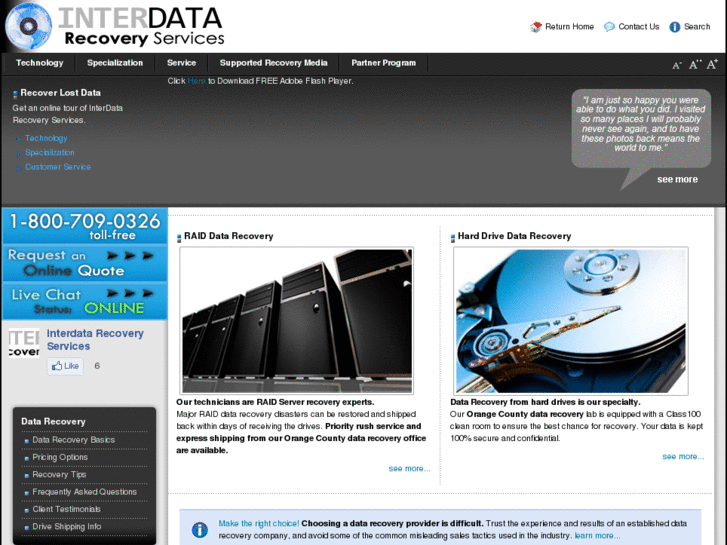This screenshot has height=545, width=727.
Task: Open the Specialization menu
Action: 115,63
